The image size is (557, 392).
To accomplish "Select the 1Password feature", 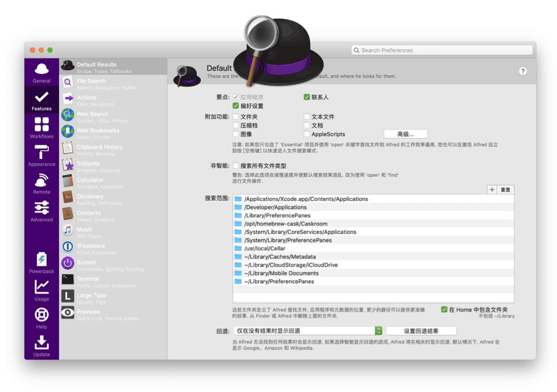I will click(113, 248).
